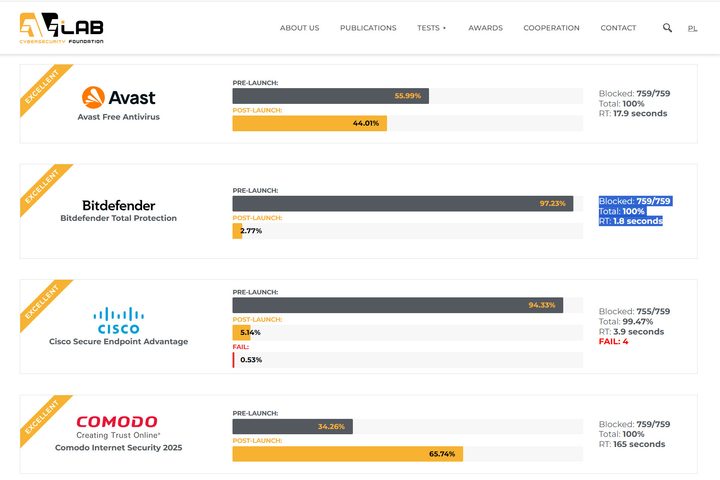
Task: Click Avast's Blocked: 759/759 text
Action: (635, 93)
